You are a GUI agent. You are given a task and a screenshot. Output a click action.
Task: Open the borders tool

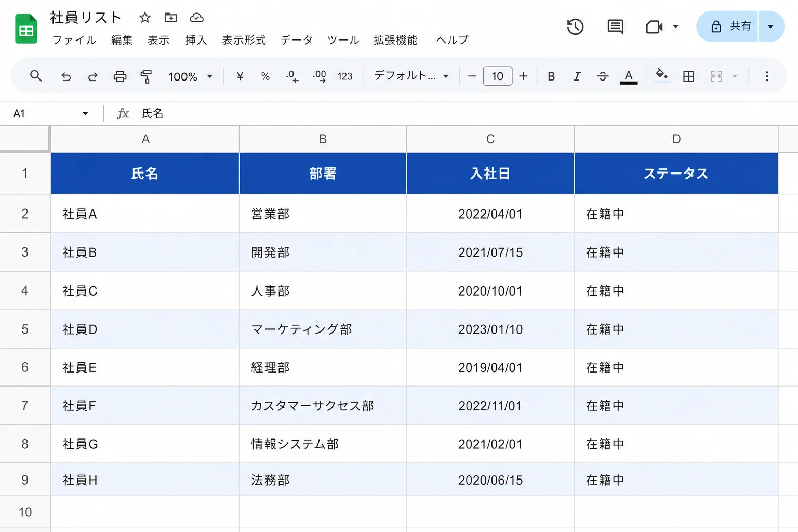(x=688, y=76)
